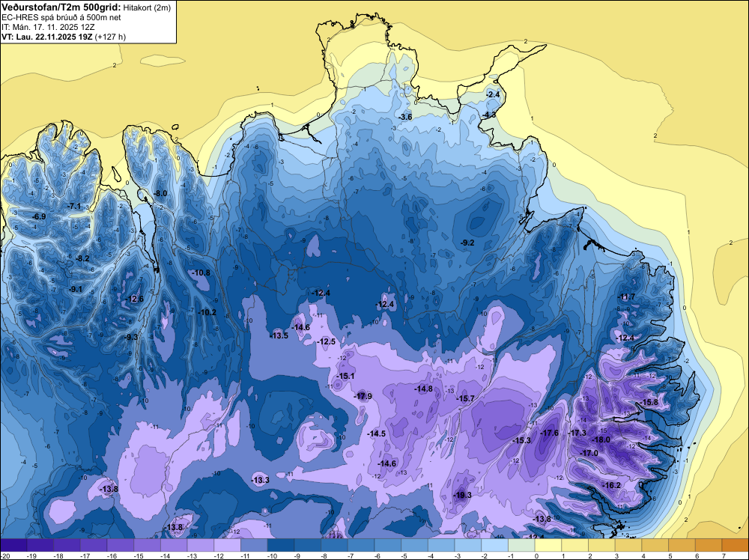Viewport: 749px width, 560px height.
Task: Click the -12.6 temperature label
Action: pos(134,299)
